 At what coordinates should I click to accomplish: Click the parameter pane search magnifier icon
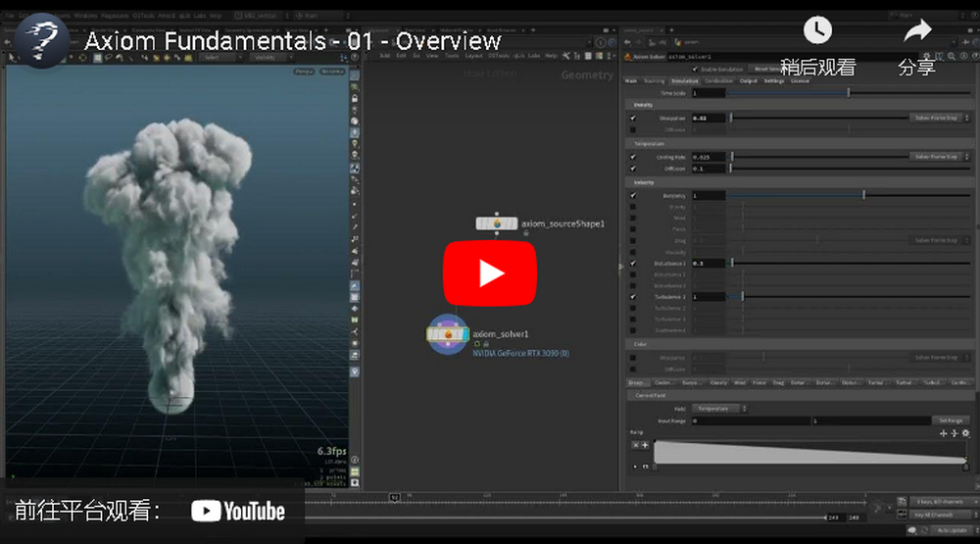[952, 56]
